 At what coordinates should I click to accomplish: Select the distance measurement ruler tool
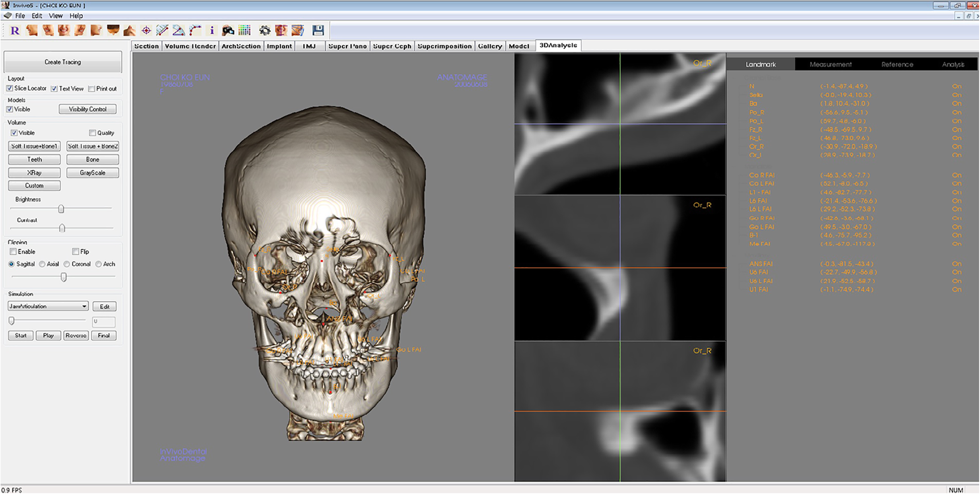[162, 31]
